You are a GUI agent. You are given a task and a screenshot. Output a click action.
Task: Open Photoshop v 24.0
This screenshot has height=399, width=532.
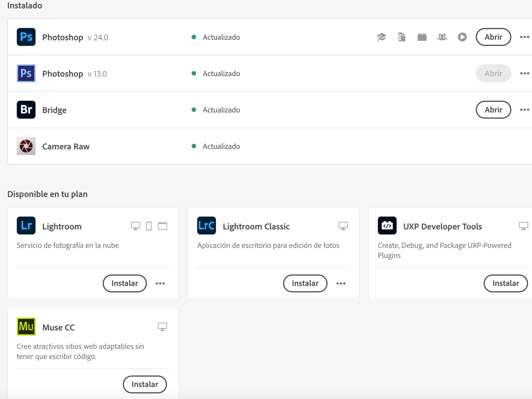(493, 37)
